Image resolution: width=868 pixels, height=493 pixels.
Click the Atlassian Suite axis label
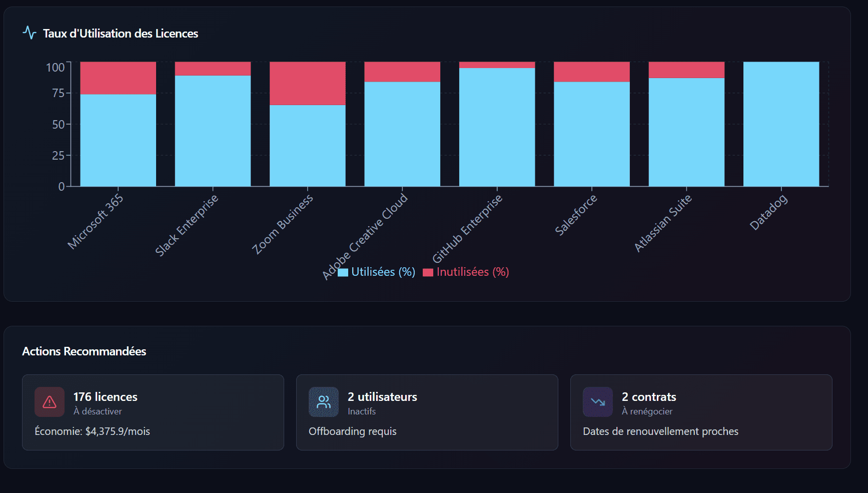(x=663, y=223)
